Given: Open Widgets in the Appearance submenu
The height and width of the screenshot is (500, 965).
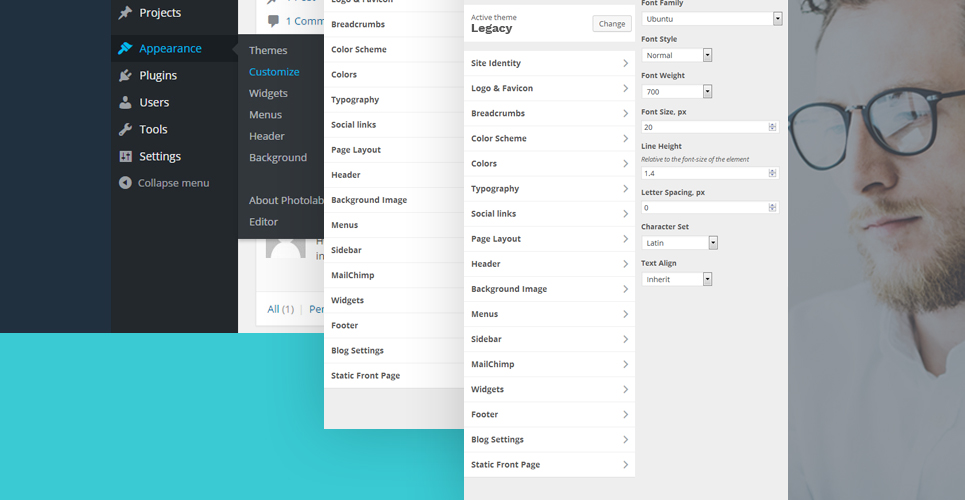Looking at the screenshot, I should pyautogui.click(x=268, y=94).
